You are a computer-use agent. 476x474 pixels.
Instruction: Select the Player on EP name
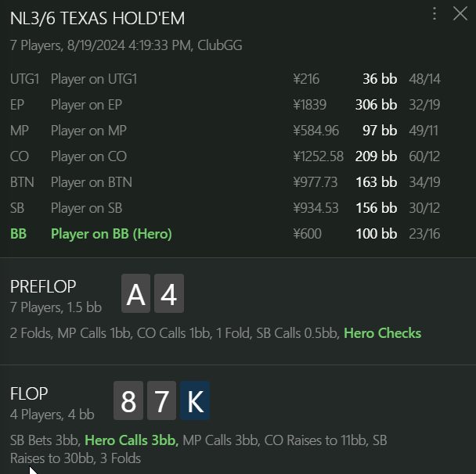point(87,105)
